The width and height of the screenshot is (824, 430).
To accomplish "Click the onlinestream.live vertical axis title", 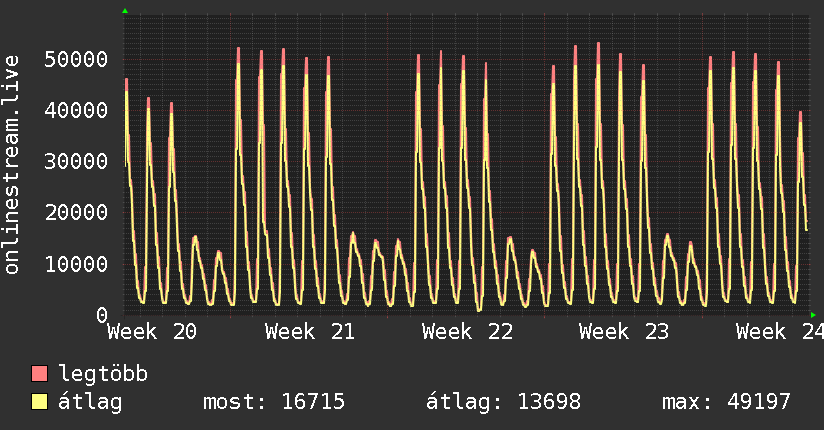I will [x=11, y=165].
